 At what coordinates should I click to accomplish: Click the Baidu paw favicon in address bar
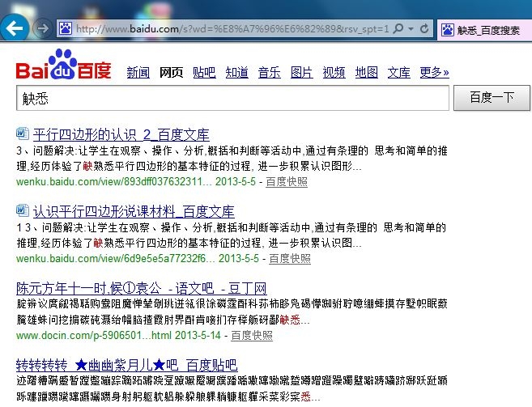[65, 28]
